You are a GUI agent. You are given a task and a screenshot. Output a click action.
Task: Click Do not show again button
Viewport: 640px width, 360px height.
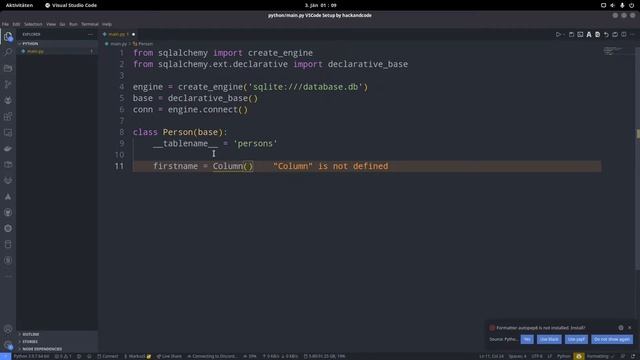612,339
